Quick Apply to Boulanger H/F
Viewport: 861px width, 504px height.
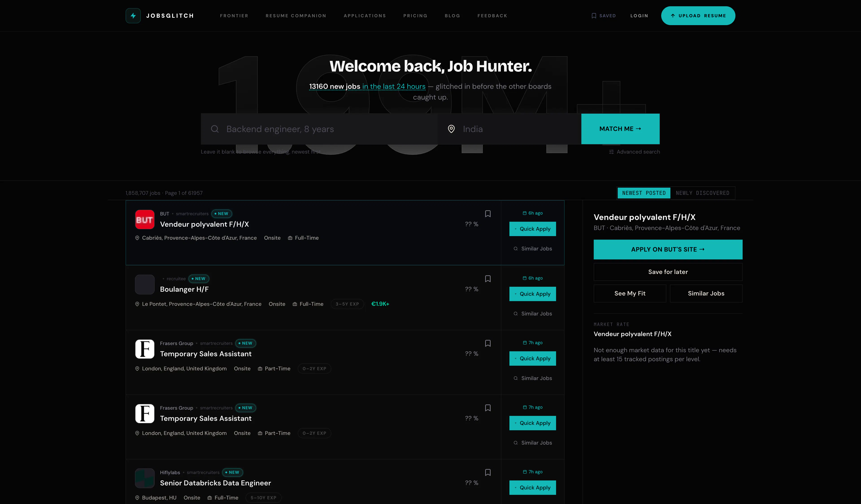pos(533,294)
